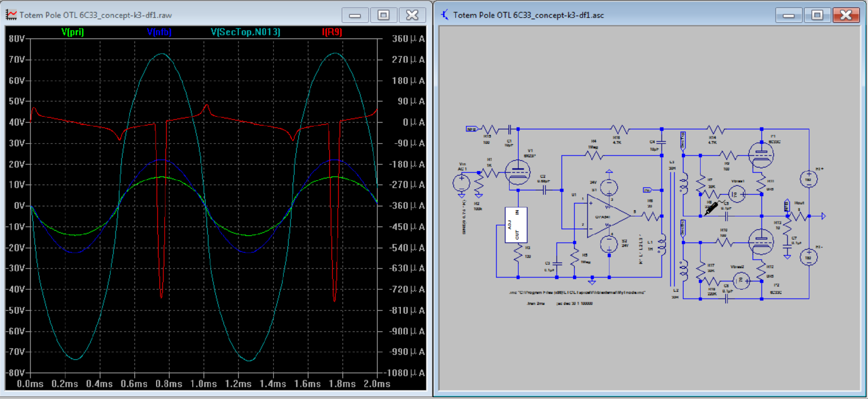This screenshot has width=868, height=399.
Task: Select capacitor C5 near the probe cursor
Action: pyautogui.click(x=727, y=216)
